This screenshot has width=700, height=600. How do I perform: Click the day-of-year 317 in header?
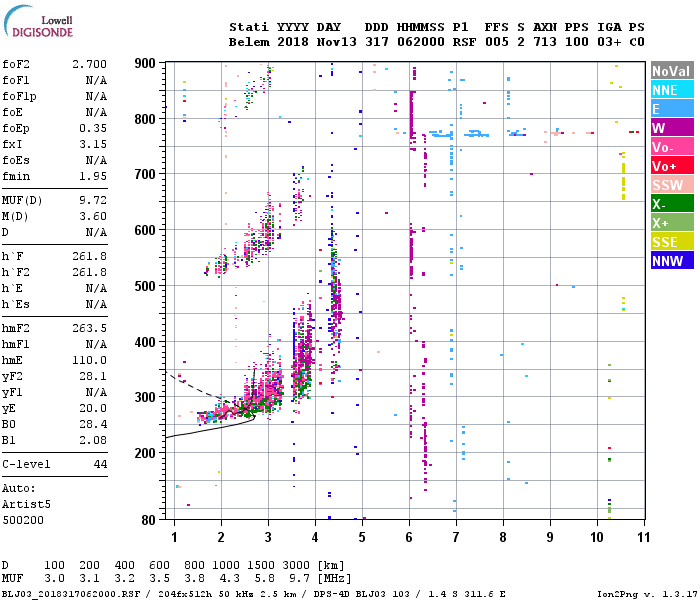click(x=377, y=42)
